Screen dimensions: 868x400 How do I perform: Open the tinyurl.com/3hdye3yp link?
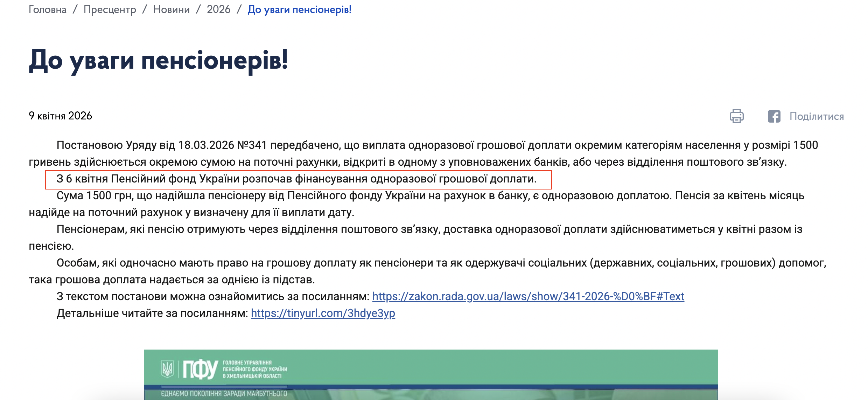click(x=323, y=313)
